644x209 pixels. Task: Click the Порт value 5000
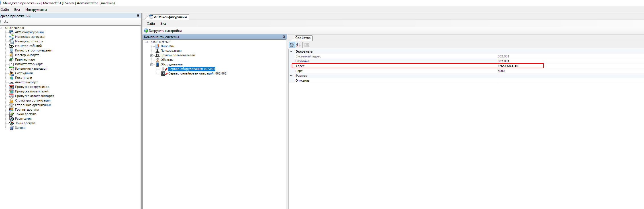click(x=501, y=71)
